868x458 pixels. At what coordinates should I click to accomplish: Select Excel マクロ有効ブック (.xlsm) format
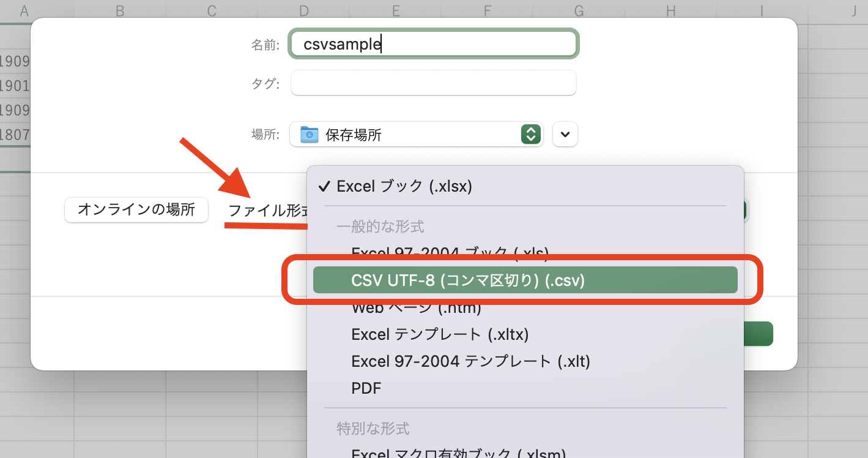click(x=525, y=452)
